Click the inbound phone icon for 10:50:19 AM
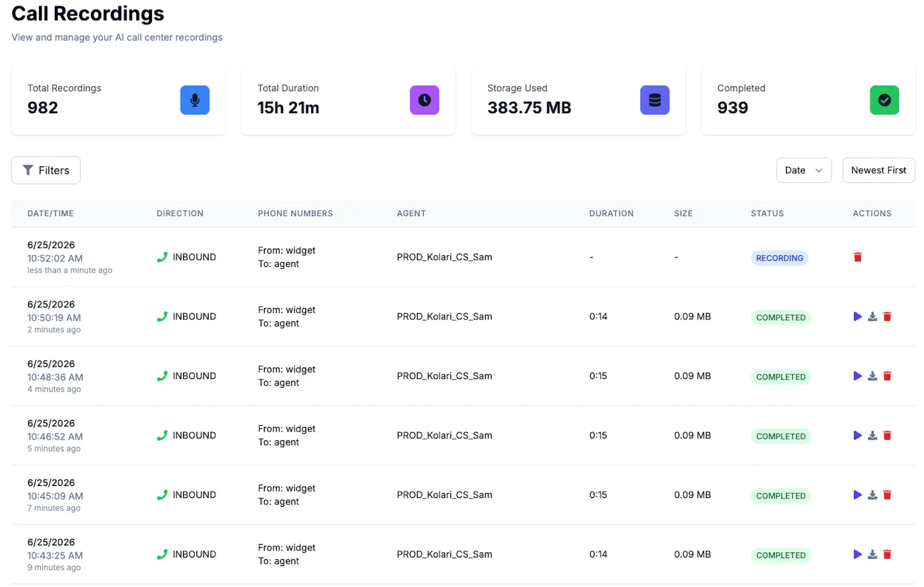Screen dimensions: 924x587 pos(162,317)
